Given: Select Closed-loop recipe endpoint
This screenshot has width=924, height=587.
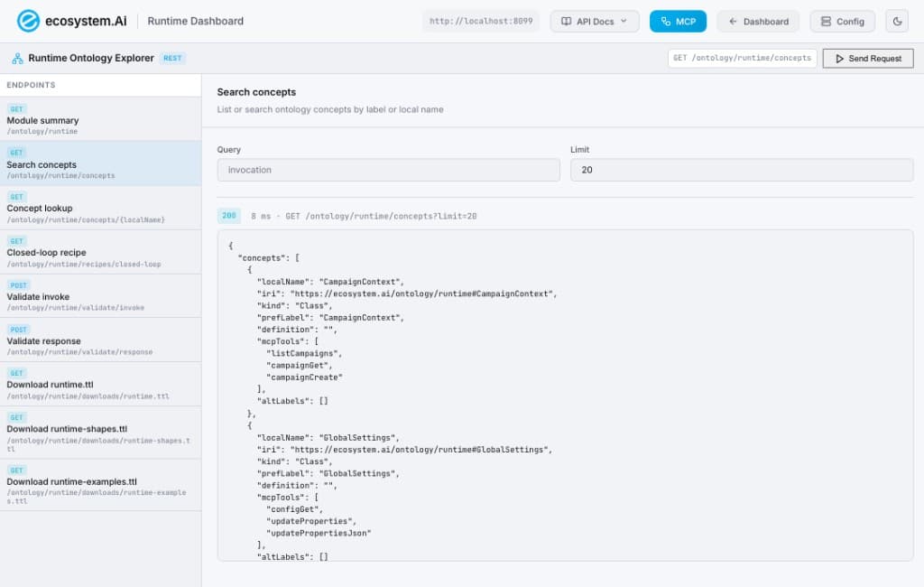Looking at the screenshot, I should tap(101, 252).
